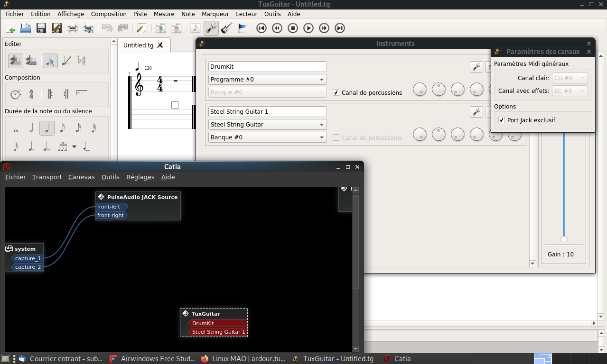The width and height of the screenshot is (607, 364).
Task: Uncheck DrumKit Canal de percussions checkbox
Action: coord(336,92)
